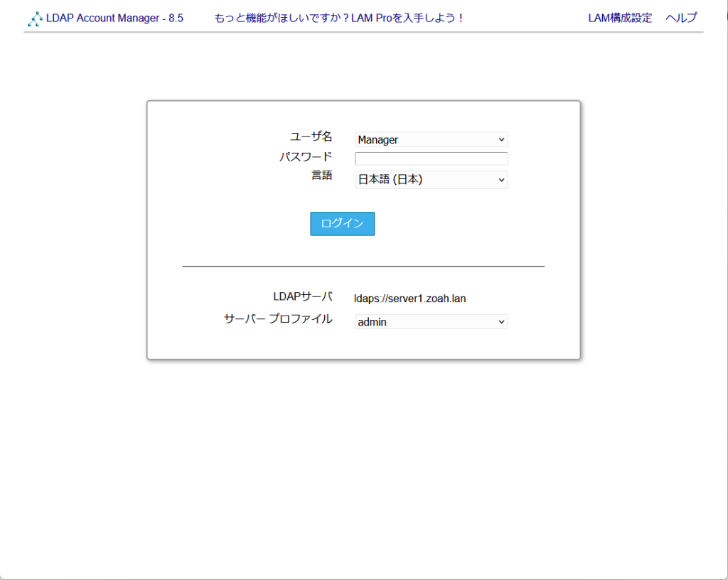Click the chevron arrow on the 日本語 dropdown
This screenshot has width=728, height=580.
[501, 181]
